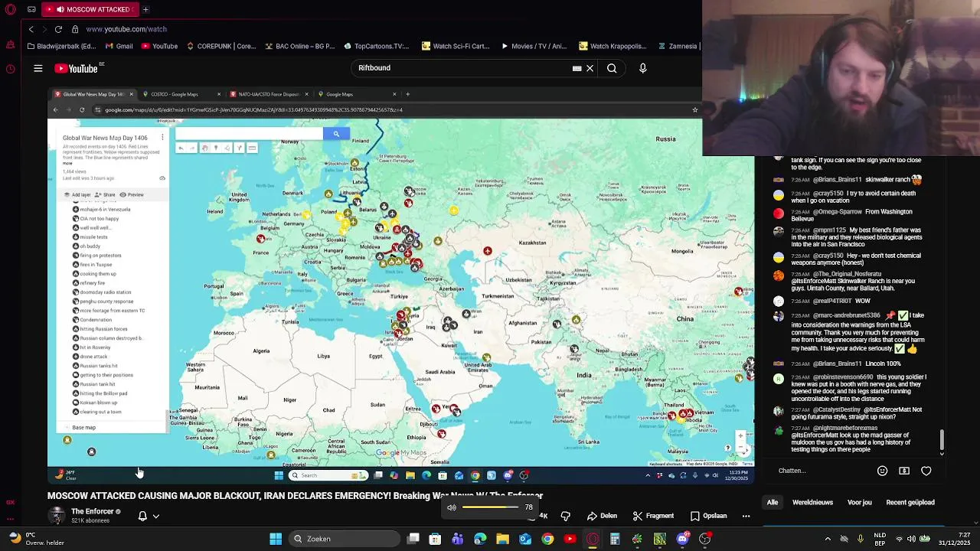Click the Super Chat dollar icon in chat

point(904,471)
